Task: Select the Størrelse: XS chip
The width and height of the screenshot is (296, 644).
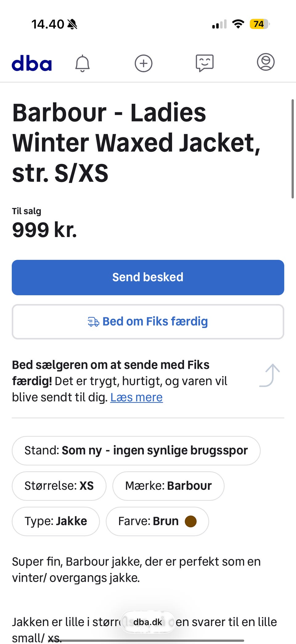Action: [59, 486]
